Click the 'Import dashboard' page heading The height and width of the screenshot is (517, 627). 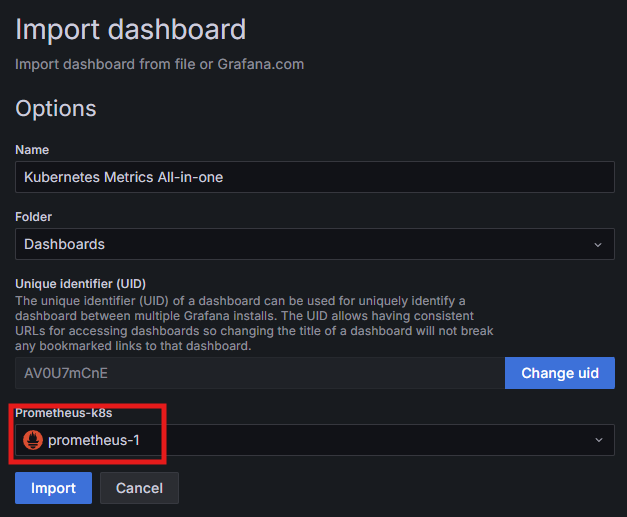click(x=130, y=30)
